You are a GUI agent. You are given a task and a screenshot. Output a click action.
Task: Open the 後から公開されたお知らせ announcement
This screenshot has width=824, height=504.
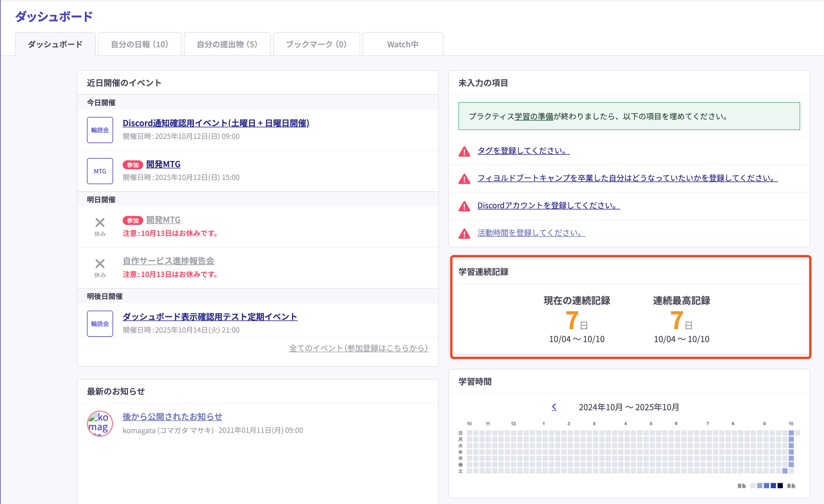[x=172, y=417]
